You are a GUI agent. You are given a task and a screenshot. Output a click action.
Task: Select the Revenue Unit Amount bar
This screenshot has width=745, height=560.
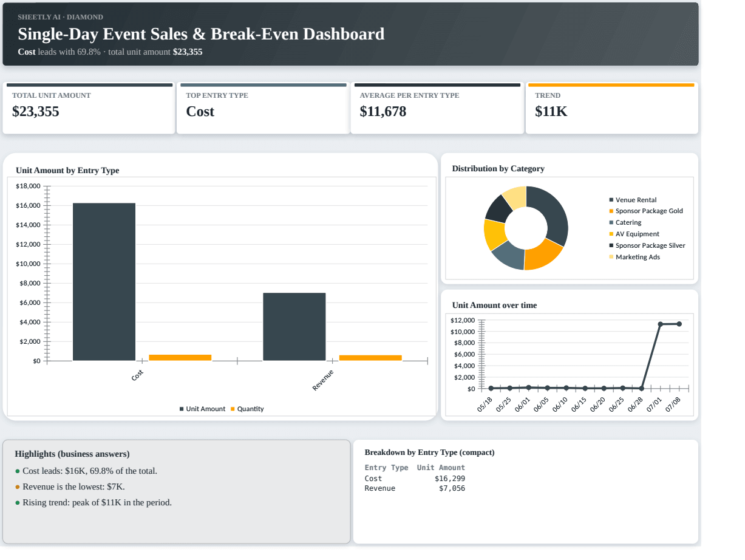click(x=294, y=327)
